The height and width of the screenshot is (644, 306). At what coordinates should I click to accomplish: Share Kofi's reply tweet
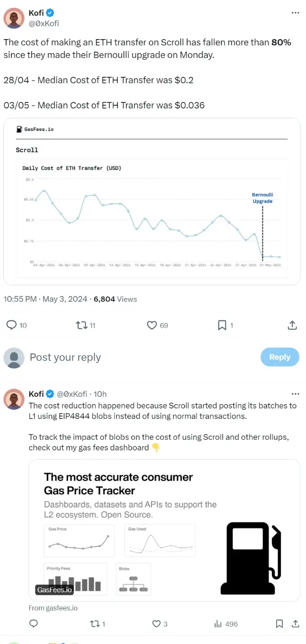[x=295, y=624]
